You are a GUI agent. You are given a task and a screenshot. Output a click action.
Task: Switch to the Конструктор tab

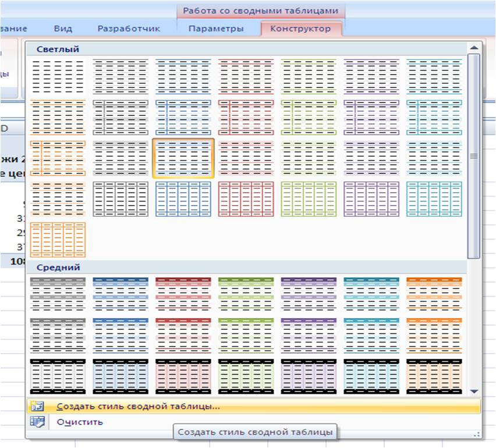tap(300, 29)
